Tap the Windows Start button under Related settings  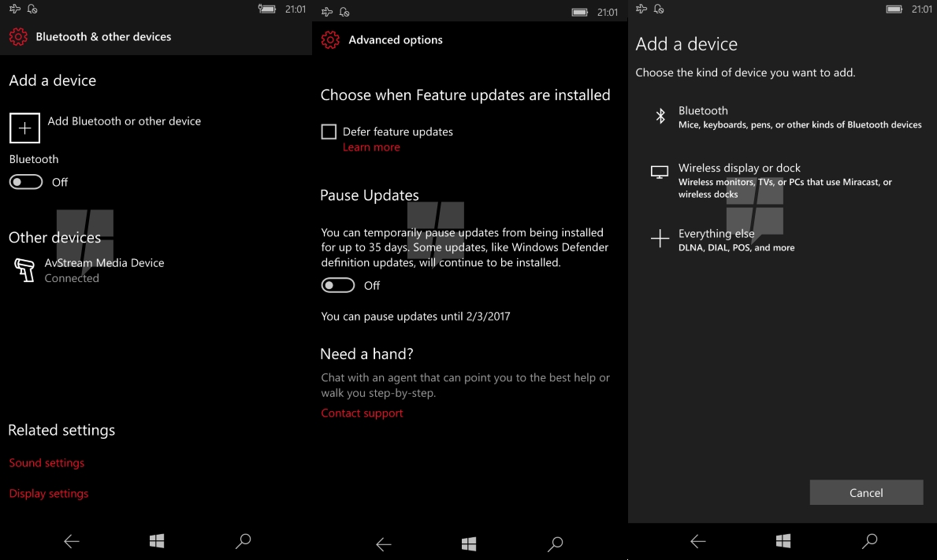click(157, 541)
